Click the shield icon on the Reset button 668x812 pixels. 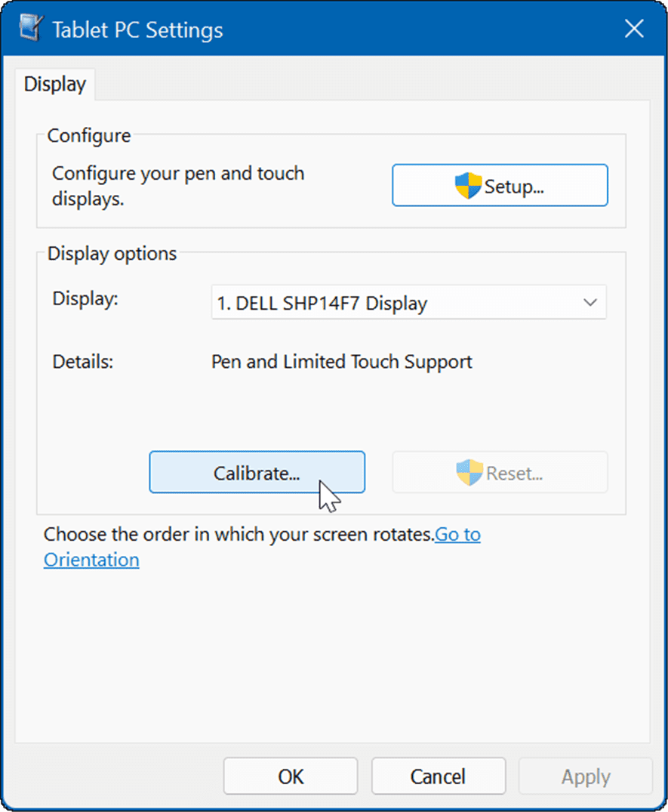pyautogui.click(x=469, y=472)
